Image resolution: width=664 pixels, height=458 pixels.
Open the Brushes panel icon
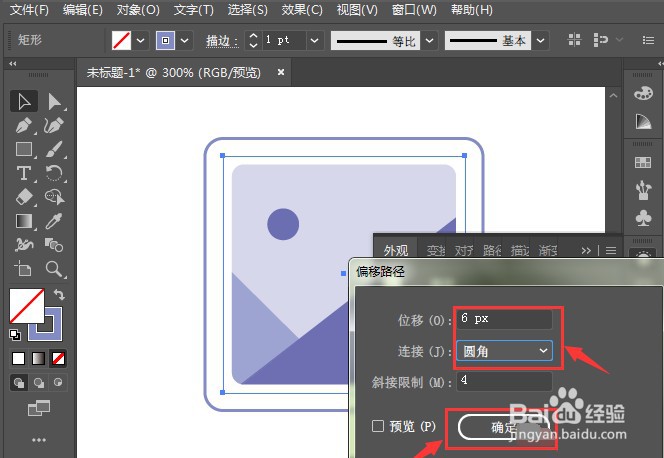(643, 190)
